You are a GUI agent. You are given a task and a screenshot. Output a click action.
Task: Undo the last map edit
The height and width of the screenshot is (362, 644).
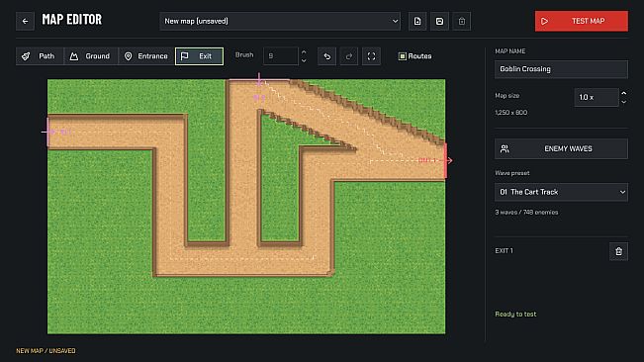[326, 56]
